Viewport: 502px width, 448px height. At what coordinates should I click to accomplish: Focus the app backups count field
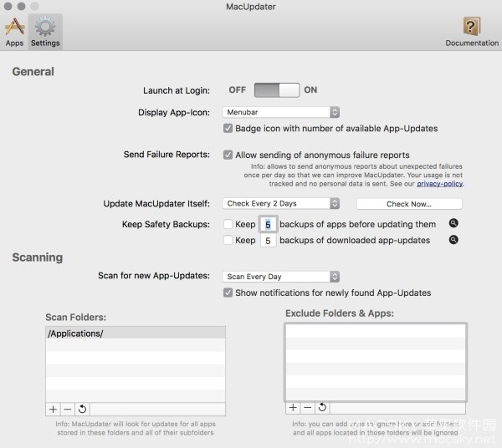point(268,225)
